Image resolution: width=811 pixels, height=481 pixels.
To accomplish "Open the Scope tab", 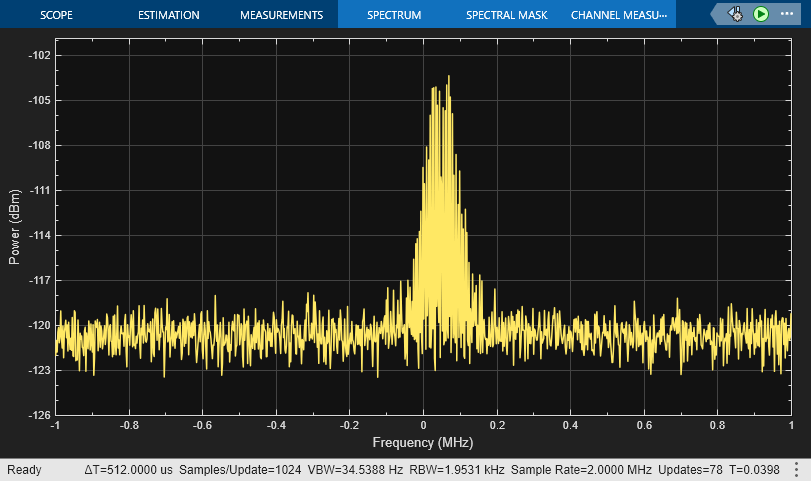I will pyautogui.click(x=56, y=15).
